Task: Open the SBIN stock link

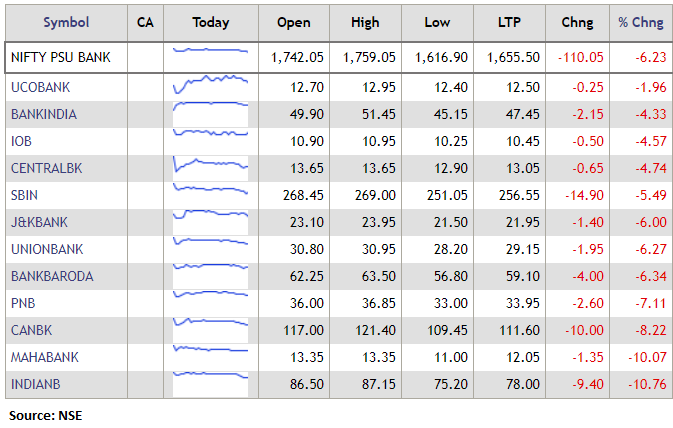Action: pos(25,196)
